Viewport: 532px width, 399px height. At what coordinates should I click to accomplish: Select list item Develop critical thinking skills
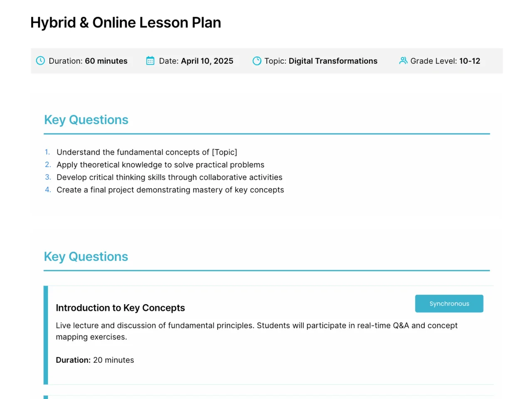pos(169,177)
